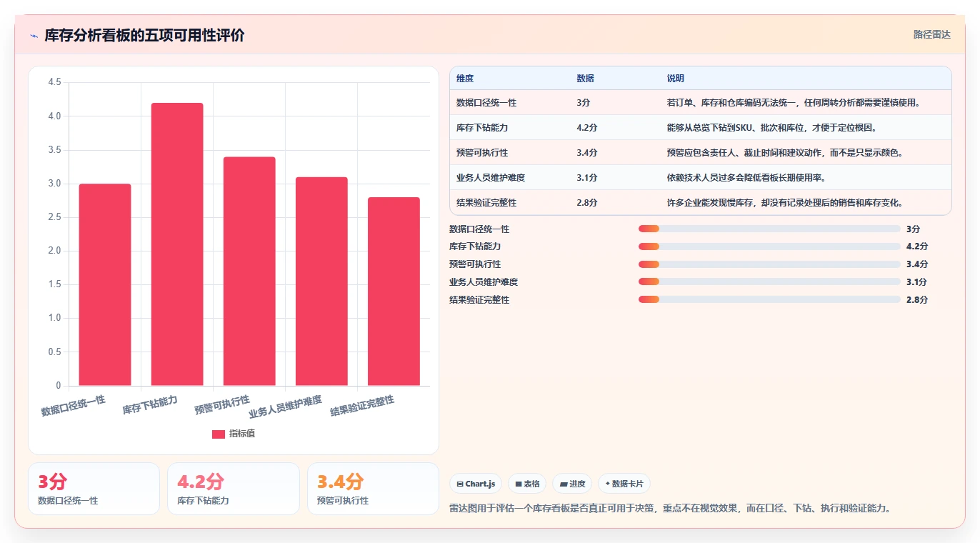Click the 3.4分 value in the table
The height and width of the screenshot is (543, 980).
coord(587,153)
